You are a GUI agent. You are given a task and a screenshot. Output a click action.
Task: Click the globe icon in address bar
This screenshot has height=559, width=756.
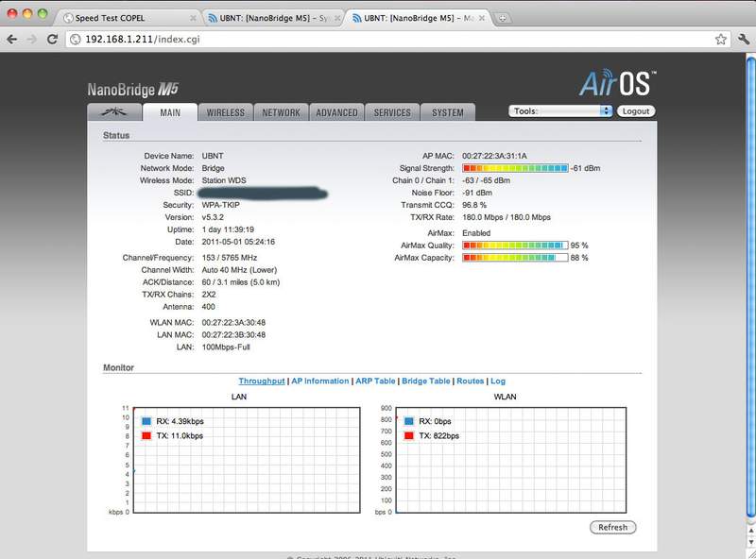click(x=76, y=40)
